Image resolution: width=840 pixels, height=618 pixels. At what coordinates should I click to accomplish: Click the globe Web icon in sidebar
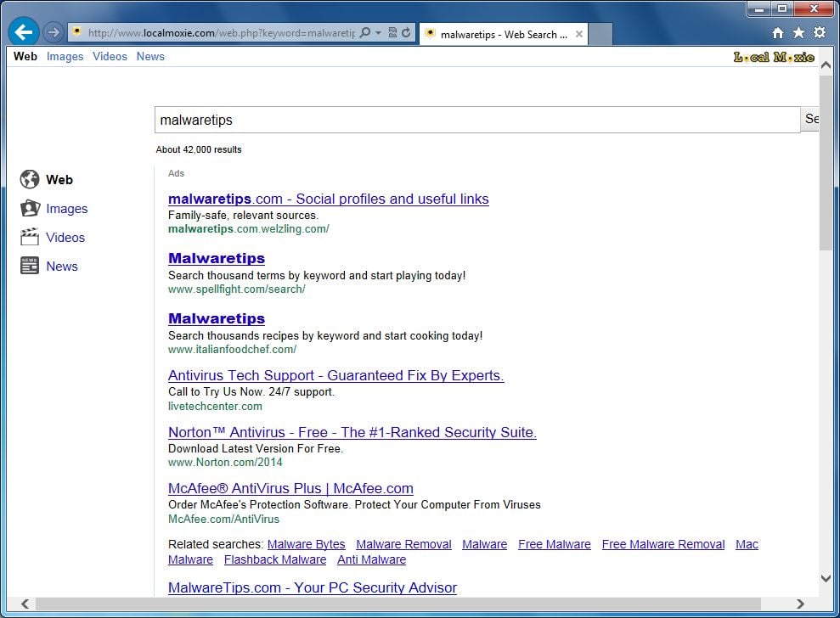(30, 179)
